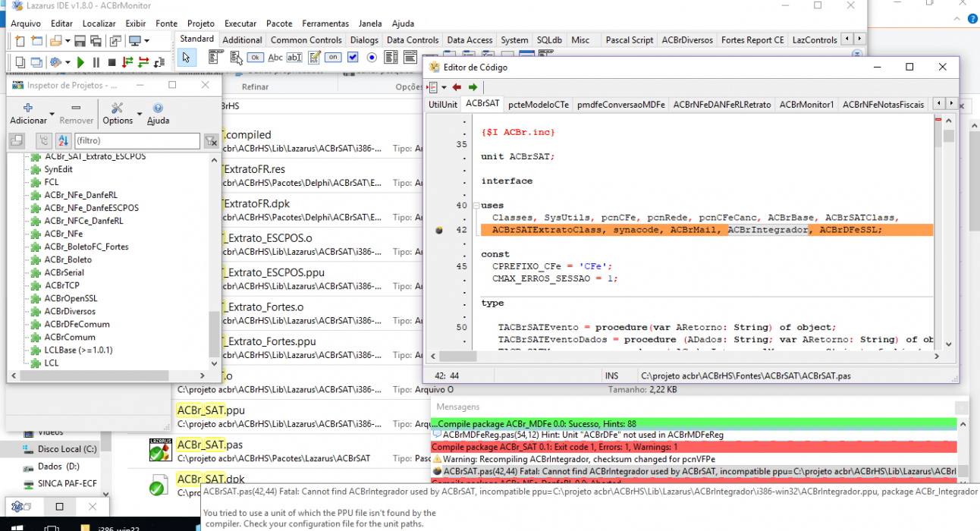Click the New Unit toolbar icon
This screenshot has width=980, height=531.
pyautogui.click(x=20, y=41)
